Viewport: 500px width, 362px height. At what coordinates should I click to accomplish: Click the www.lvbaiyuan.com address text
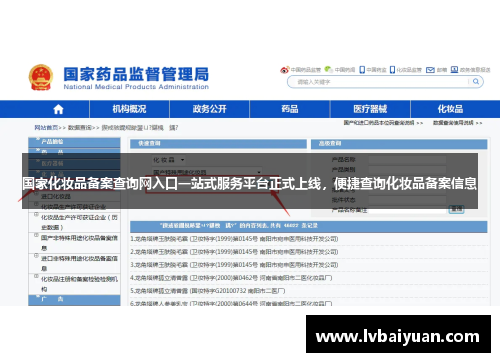398,336
